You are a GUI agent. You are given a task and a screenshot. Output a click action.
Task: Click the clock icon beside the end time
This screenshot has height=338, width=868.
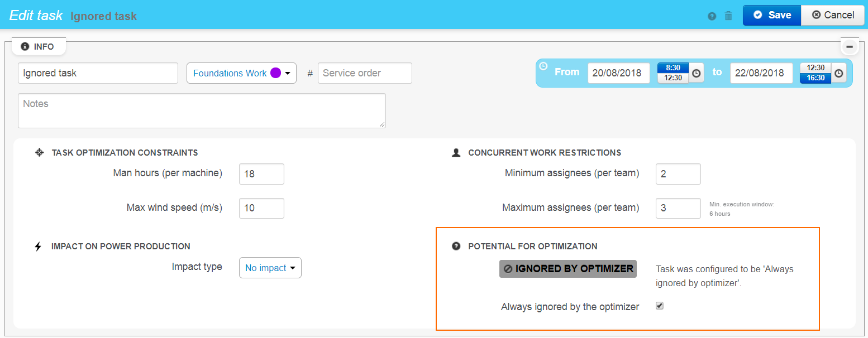click(840, 73)
